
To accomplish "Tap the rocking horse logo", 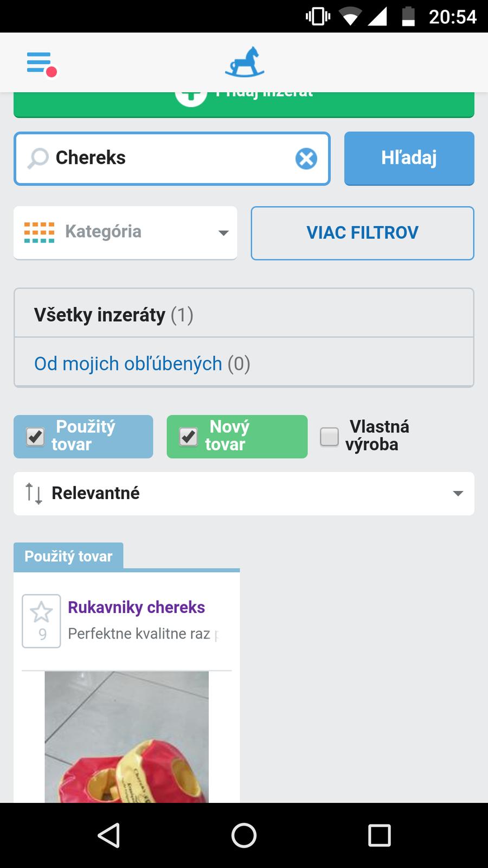I will click(245, 62).
